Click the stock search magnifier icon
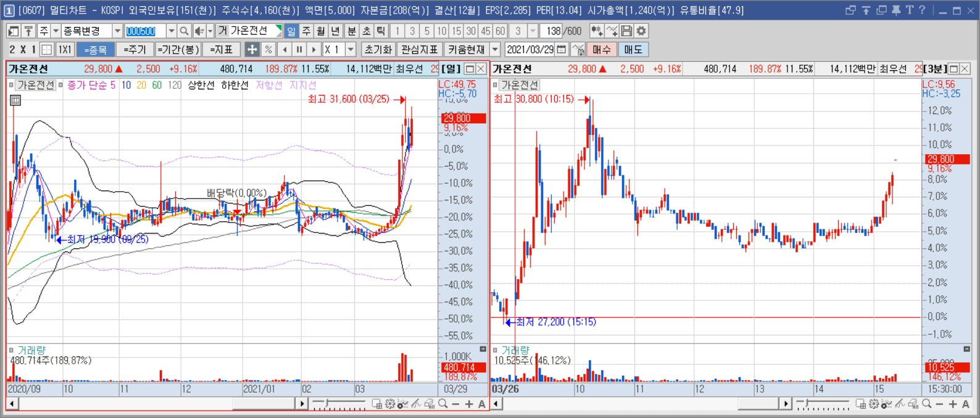 (184, 31)
